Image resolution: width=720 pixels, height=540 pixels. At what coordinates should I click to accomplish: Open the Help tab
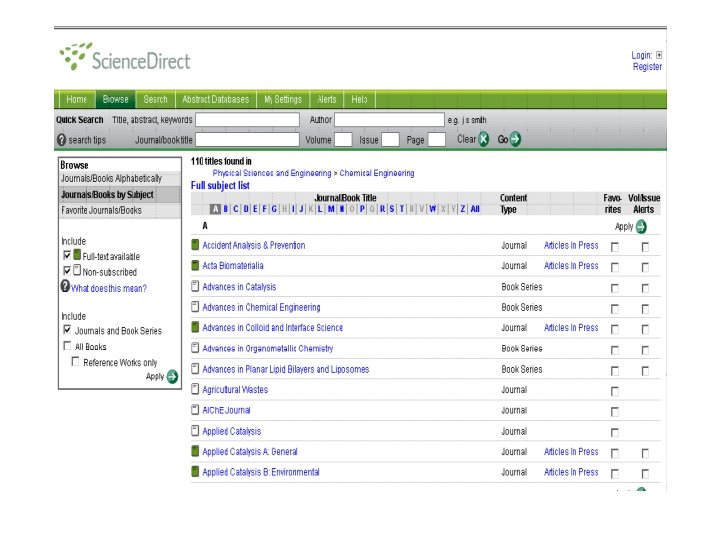point(360,100)
